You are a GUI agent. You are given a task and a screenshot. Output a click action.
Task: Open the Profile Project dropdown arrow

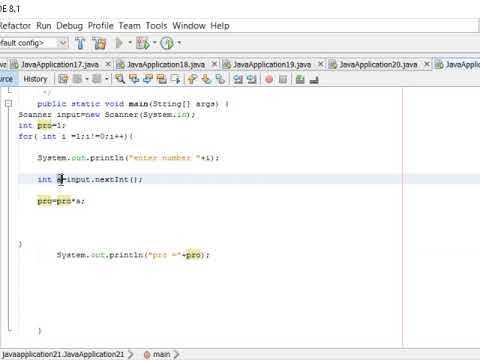coord(179,43)
